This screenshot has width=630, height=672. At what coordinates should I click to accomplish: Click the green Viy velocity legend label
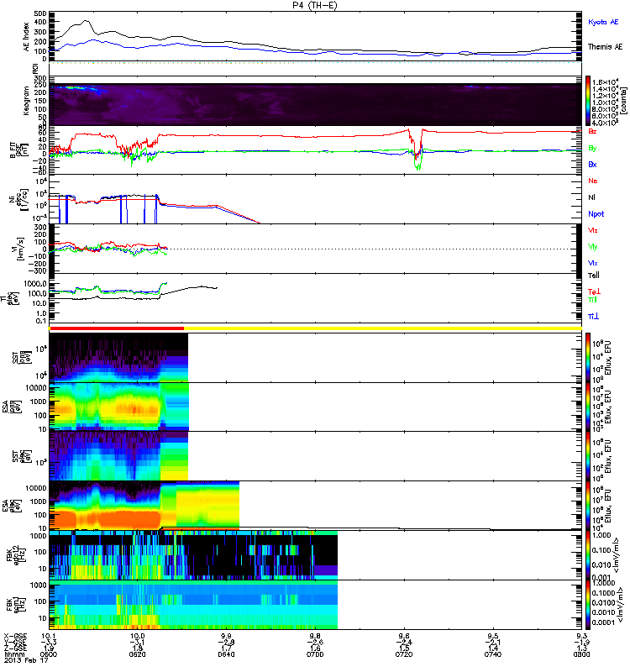(x=593, y=247)
